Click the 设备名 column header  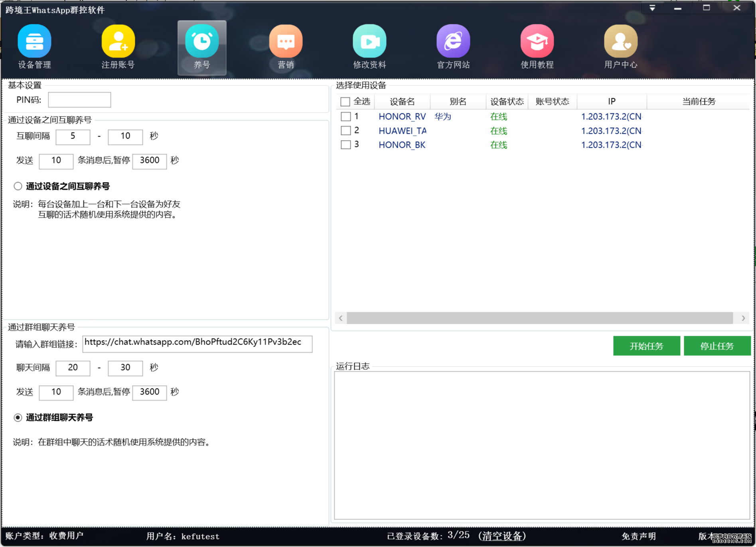[402, 101]
